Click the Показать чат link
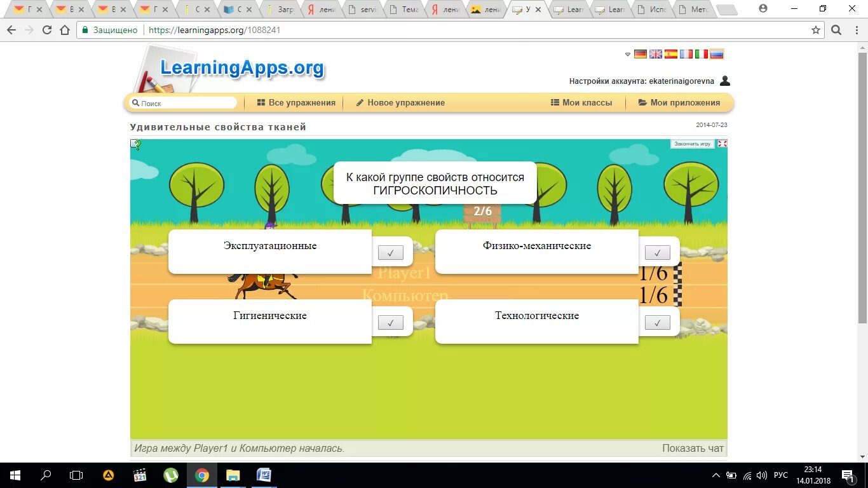Image resolution: width=868 pixels, height=488 pixels. click(693, 448)
